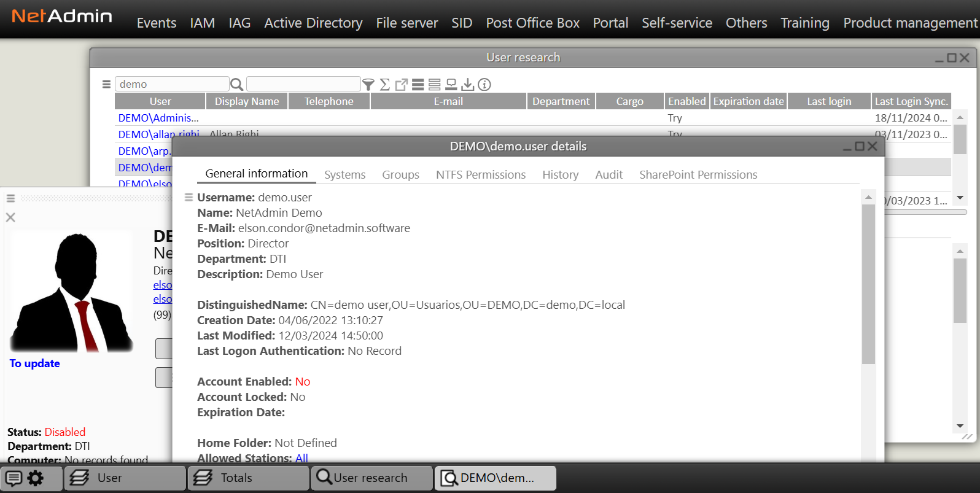This screenshot has height=493, width=980.
Task: Open the DEMO\arp user link
Action: click(x=144, y=151)
